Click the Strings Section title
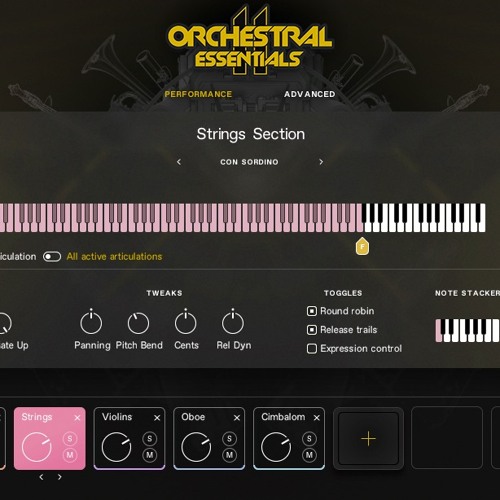The image size is (500, 500). click(251, 134)
